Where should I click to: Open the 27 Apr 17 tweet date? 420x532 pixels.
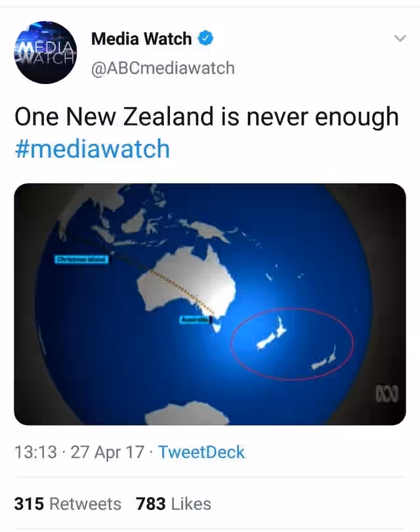click(108, 453)
